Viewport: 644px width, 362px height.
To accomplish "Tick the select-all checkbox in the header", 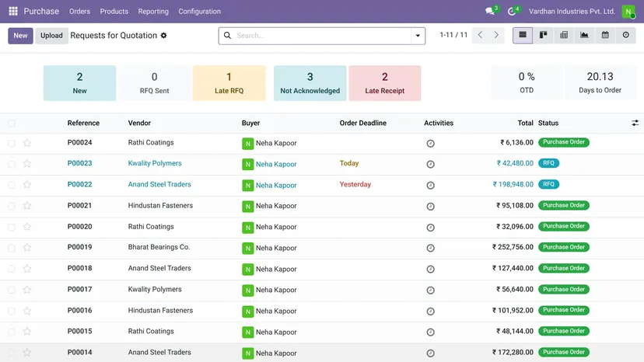I will [12, 124].
